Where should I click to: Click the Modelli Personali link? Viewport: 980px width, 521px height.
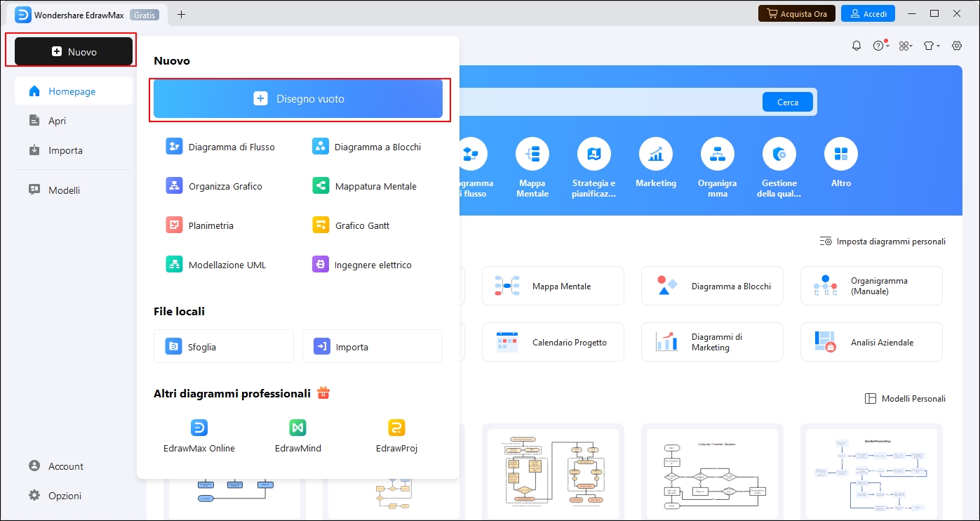coord(905,399)
